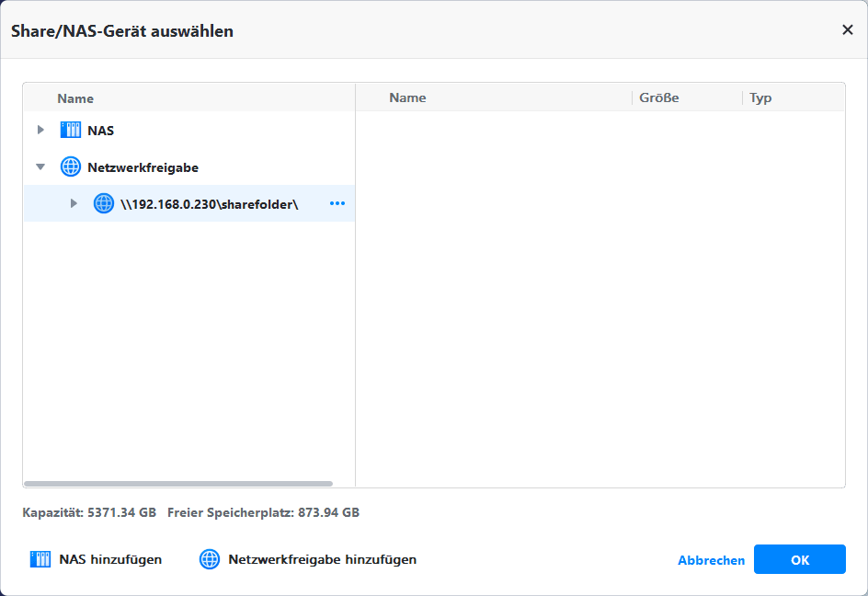Viewport: 868px width, 596px height.
Task: Click NAS hinzufügen link text
Action: click(x=110, y=559)
